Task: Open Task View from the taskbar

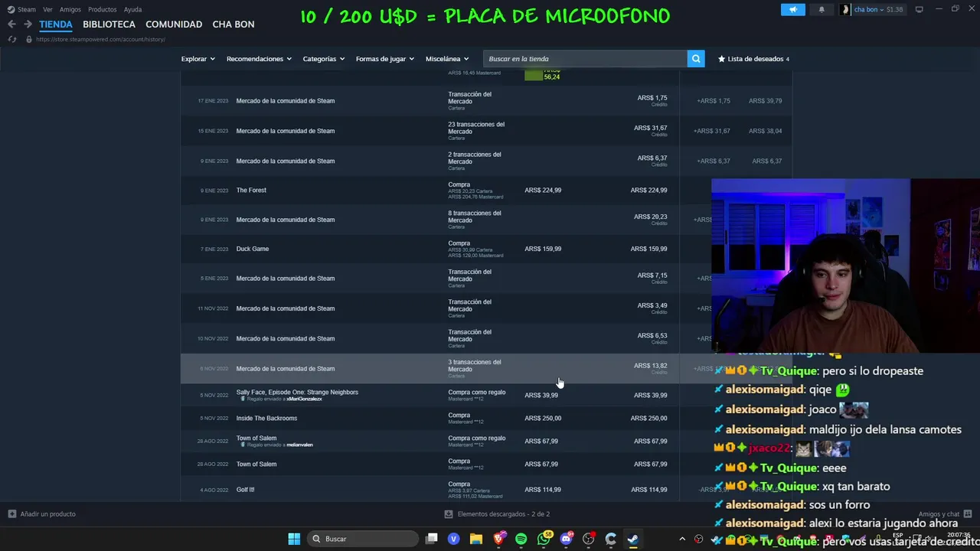Action: (432, 539)
